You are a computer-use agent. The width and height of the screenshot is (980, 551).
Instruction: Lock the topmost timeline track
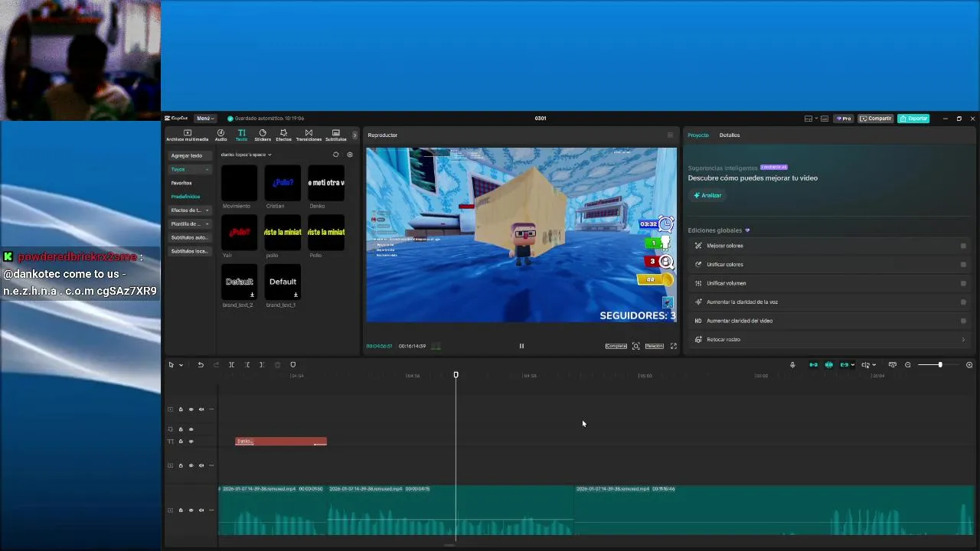point(181,409)
